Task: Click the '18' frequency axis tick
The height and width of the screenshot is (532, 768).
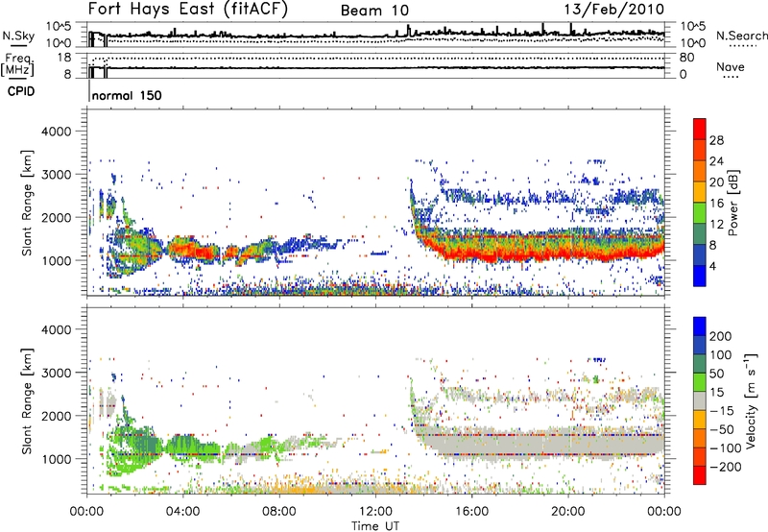Action: pos(64,58)
